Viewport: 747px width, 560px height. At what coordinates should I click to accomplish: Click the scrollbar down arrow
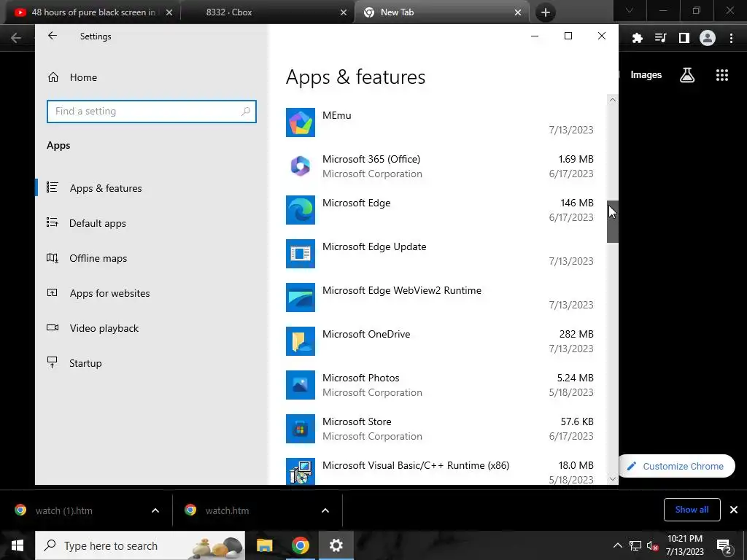[x=613, y=479]
